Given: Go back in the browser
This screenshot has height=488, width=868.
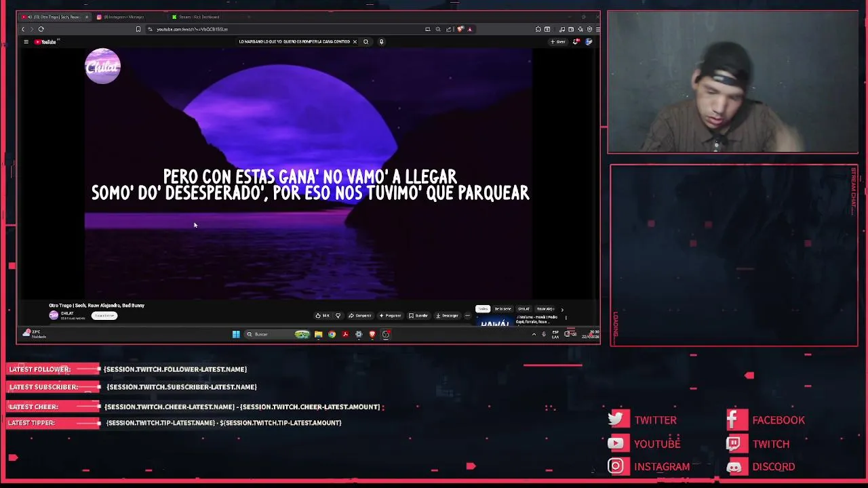Looking at the screenshot, I should click(23, 29).
